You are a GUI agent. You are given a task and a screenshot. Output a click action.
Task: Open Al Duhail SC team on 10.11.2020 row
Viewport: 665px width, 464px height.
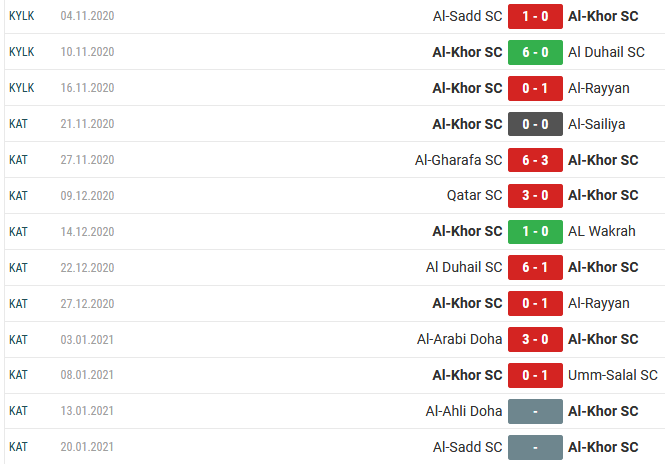(606, 52)
